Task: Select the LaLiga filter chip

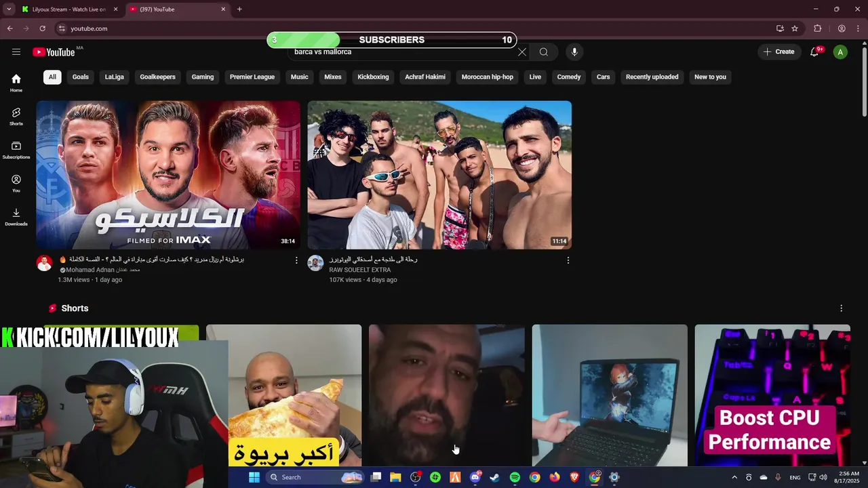Action: pos(115,77)
